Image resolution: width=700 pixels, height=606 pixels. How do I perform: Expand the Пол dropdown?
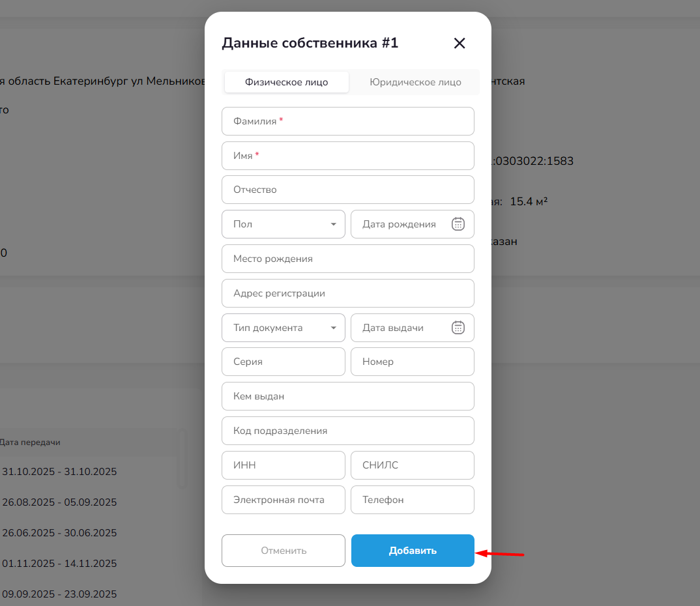tap(284, 224)
